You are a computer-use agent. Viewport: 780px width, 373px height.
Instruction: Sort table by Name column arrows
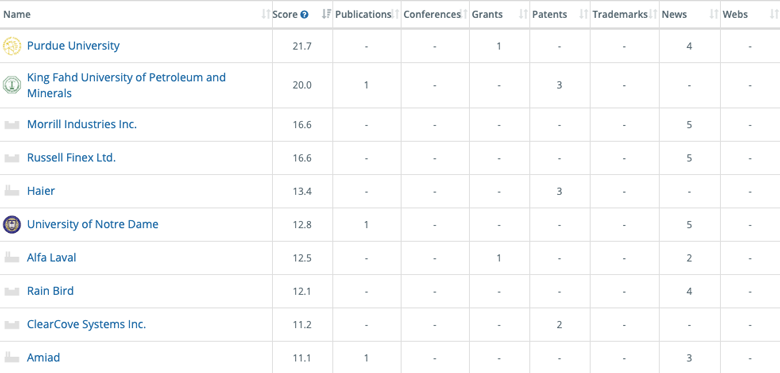point(266,15)
